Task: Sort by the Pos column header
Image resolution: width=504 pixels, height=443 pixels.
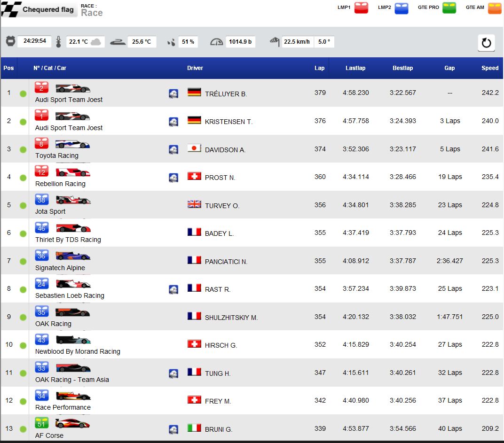Action: click(x=8, y=68)
